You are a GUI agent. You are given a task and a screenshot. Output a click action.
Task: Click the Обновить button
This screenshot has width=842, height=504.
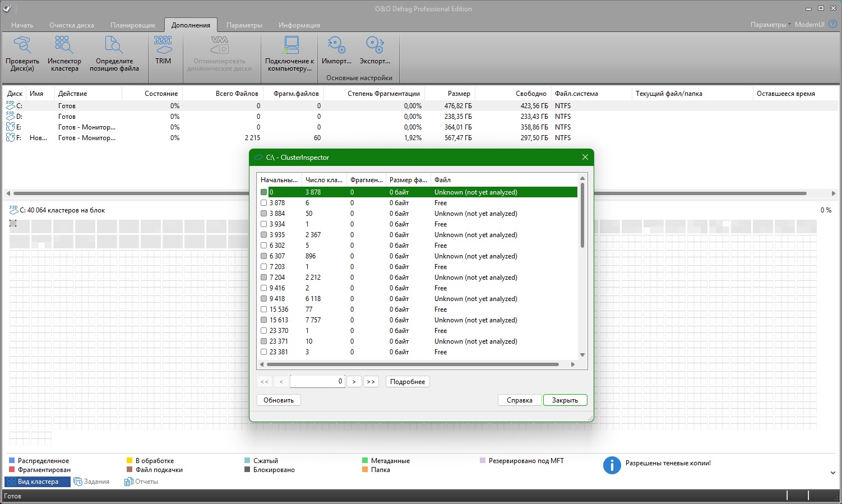click(x=279, y=400)
